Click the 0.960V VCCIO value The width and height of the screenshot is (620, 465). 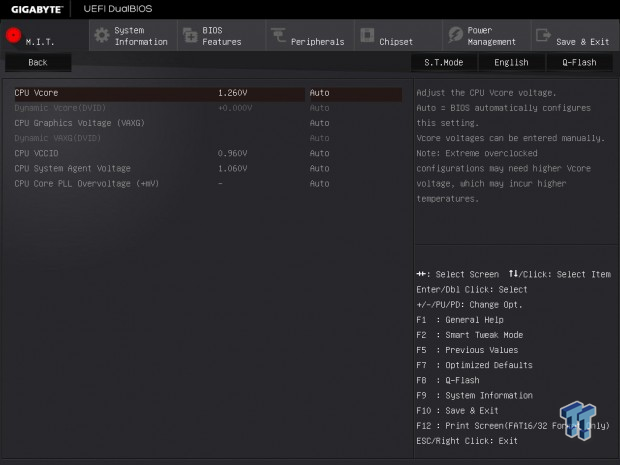click(232, 153)
